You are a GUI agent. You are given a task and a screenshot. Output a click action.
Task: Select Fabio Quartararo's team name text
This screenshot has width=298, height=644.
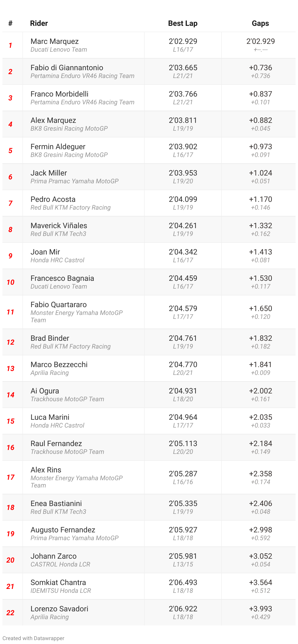76,316
